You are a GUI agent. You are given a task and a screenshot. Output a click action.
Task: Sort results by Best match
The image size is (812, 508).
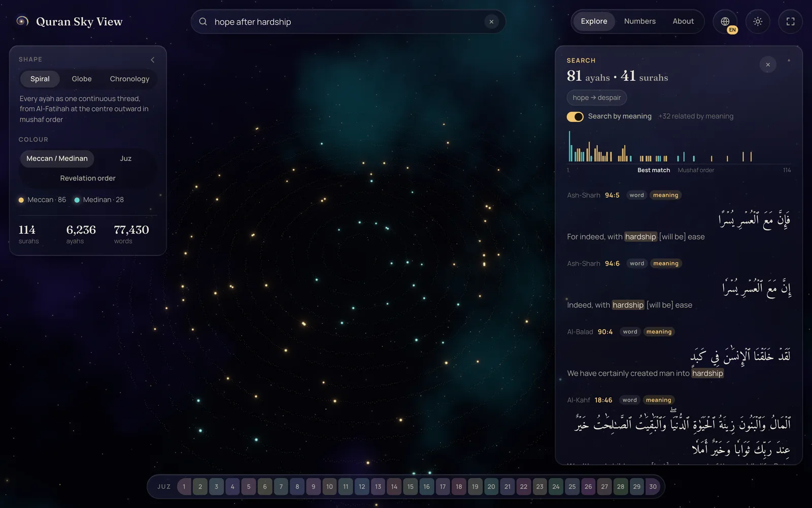pos(654,170)
